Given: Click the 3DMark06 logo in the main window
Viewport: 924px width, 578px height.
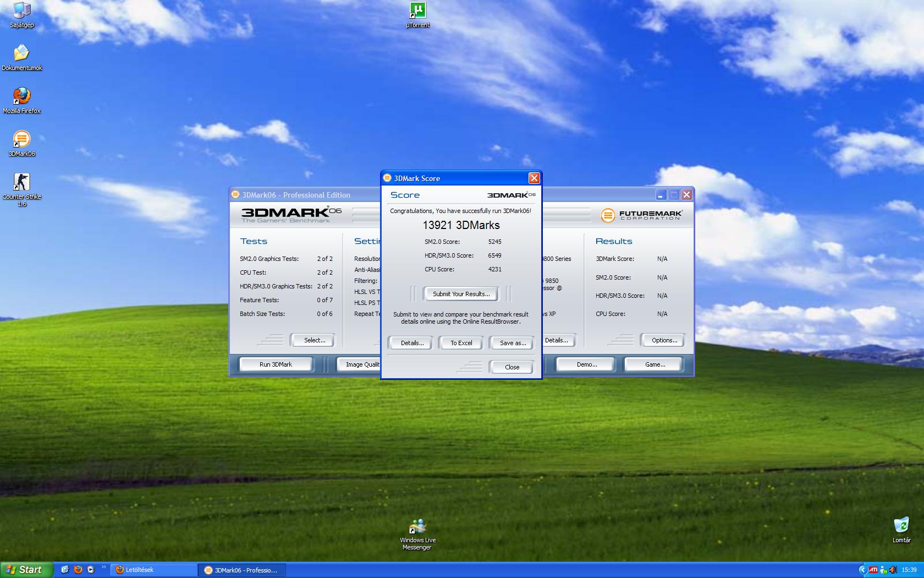Looking at the screenshot, I should [x=291, y=215].
